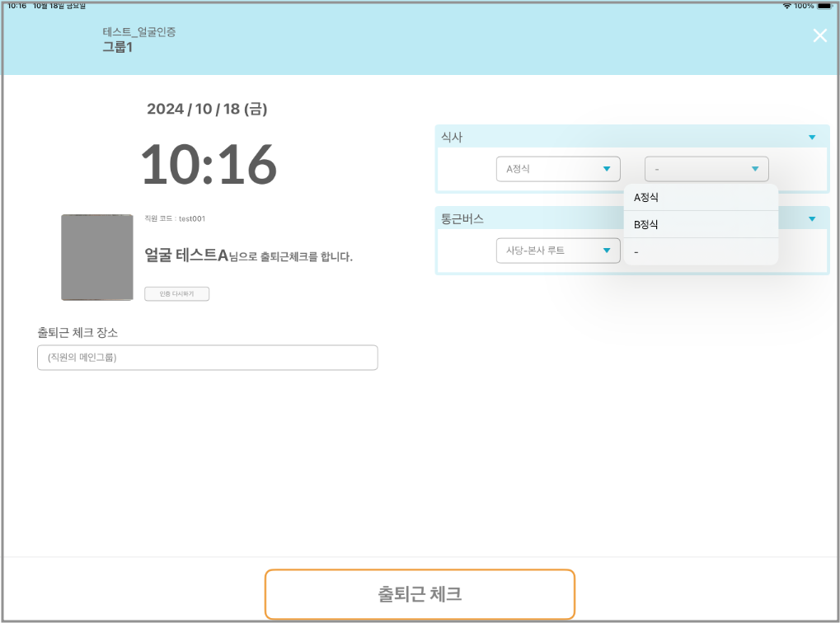
Task: Close the attendance check screen with X
Action: [819, 35]
